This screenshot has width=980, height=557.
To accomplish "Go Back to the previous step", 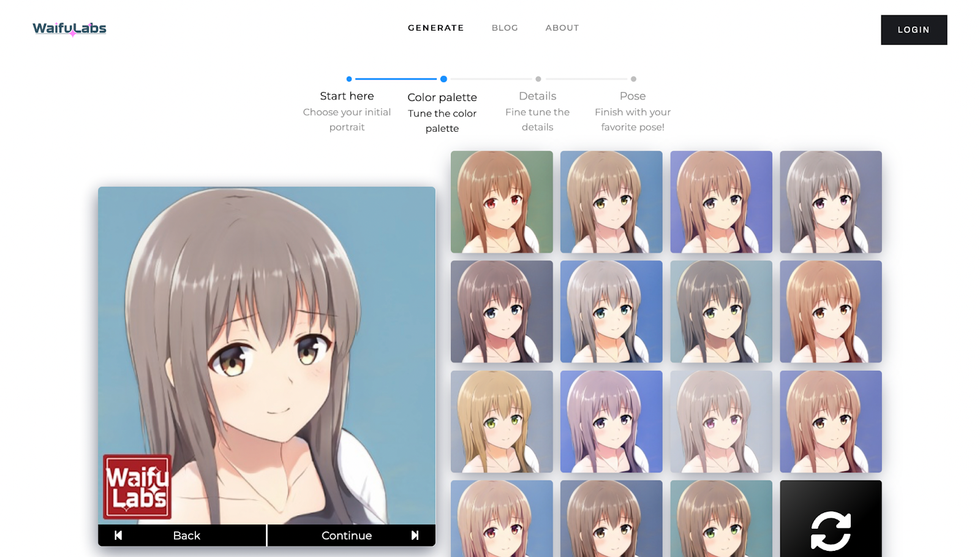I will tap(182, 535).
